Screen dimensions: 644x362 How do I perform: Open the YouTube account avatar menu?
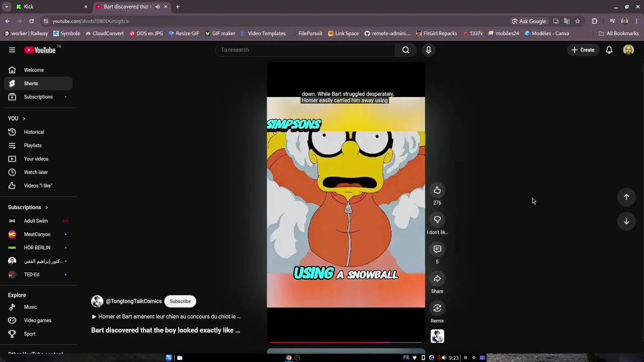628,50
